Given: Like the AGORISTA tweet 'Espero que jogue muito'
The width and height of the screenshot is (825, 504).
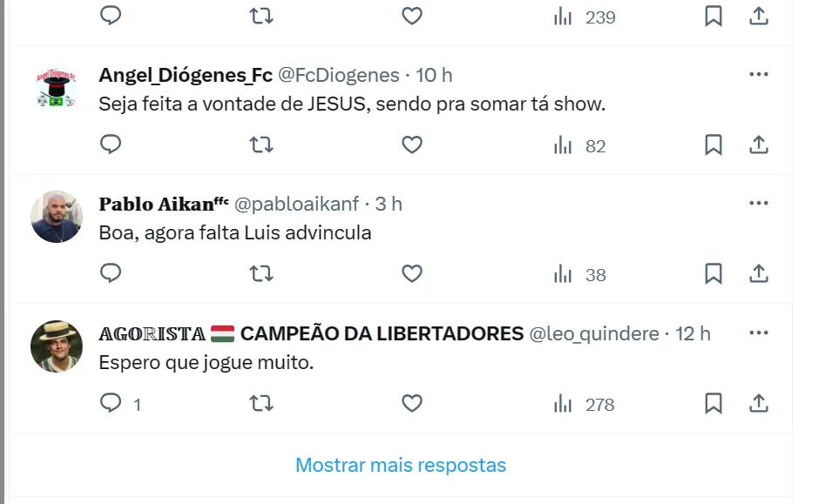Looking at the screenshot, I should (412, 404).
